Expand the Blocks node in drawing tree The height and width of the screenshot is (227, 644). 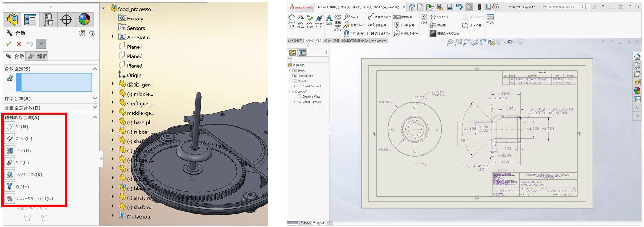click(290, 70)
